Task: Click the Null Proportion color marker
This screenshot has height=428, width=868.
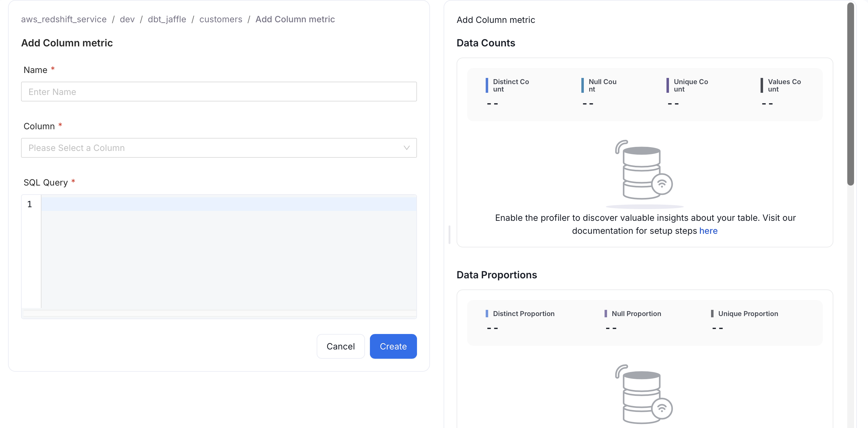Action: tap(605, 314)
